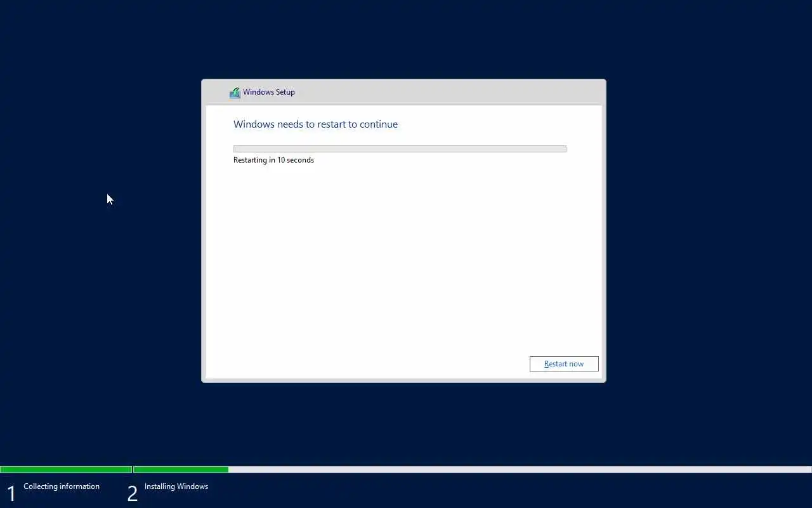The height and width of the screenshot is (508, 812).
Task: Click the step number 2 indicator
Action: pos(132,493)
